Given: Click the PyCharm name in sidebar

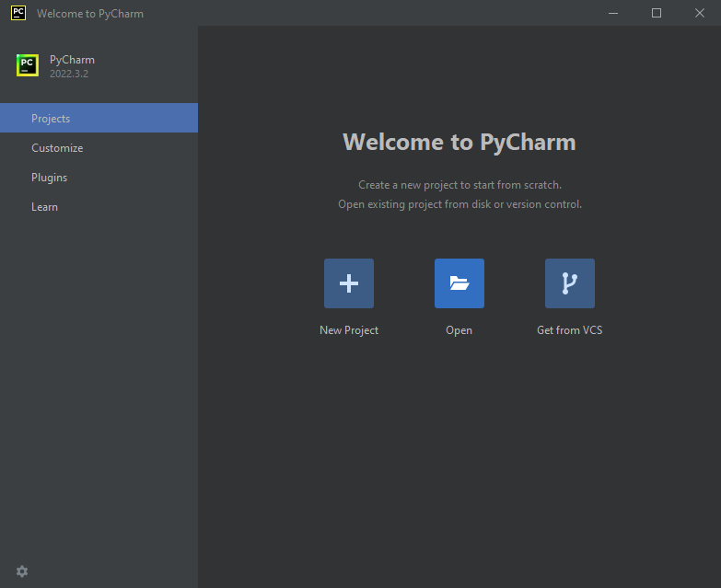Looking at the screenshot, I should tap(72, 60).
